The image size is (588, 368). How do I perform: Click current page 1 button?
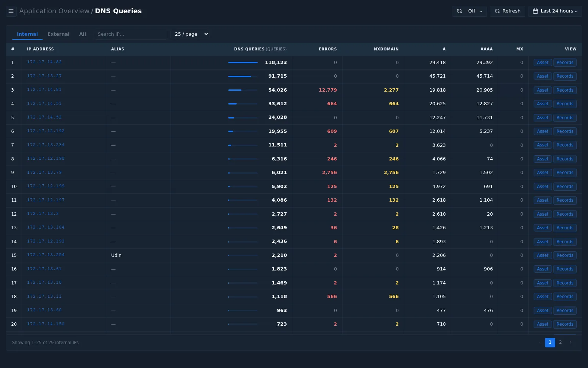(550, 342)
